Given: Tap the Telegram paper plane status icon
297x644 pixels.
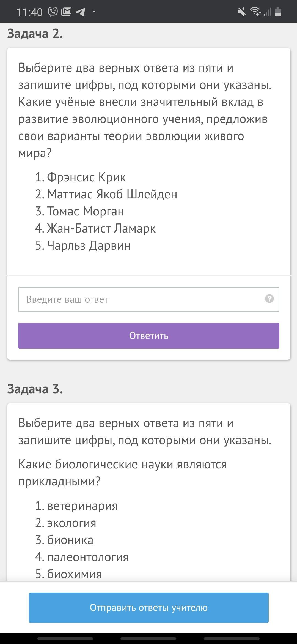Looking at the screenshot, I should pos(80,12).
